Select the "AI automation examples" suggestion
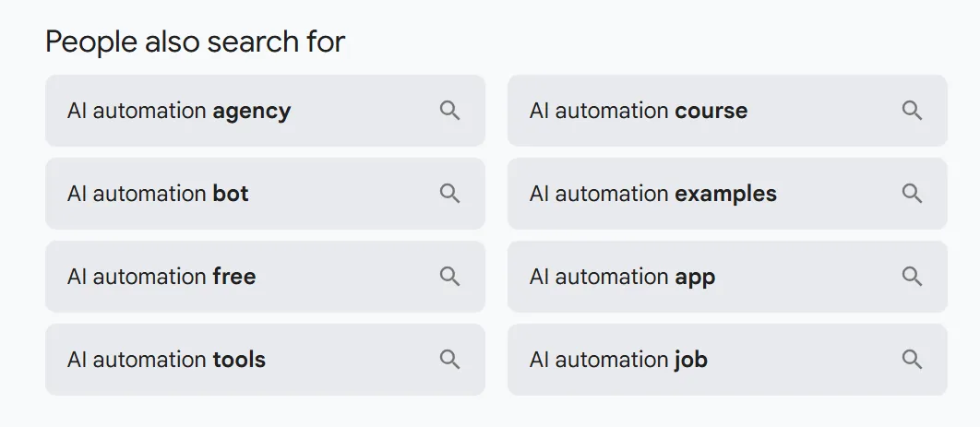The image size is (980, 427). (652, 195)
